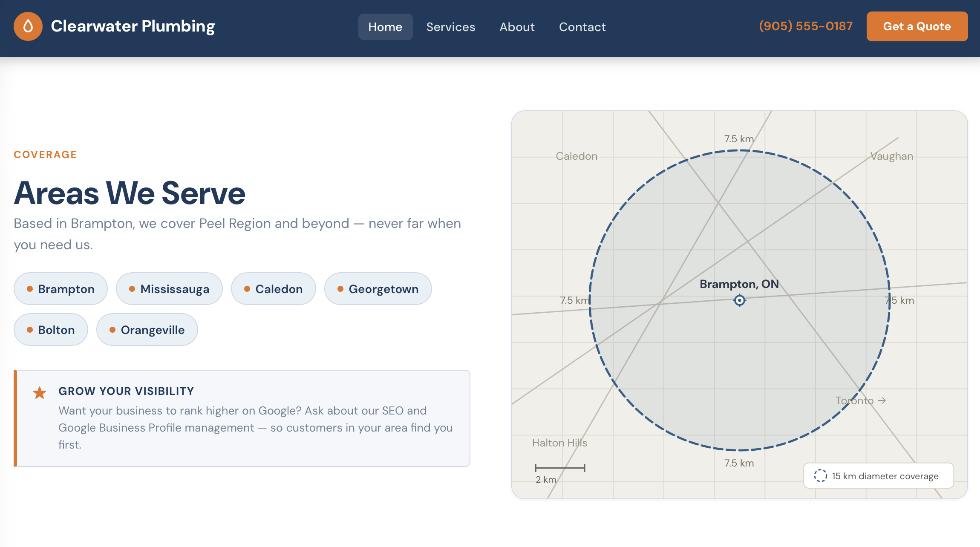The image size is (980, 547).
Task: Select the Brampton area chip
Action: (61, 289)
